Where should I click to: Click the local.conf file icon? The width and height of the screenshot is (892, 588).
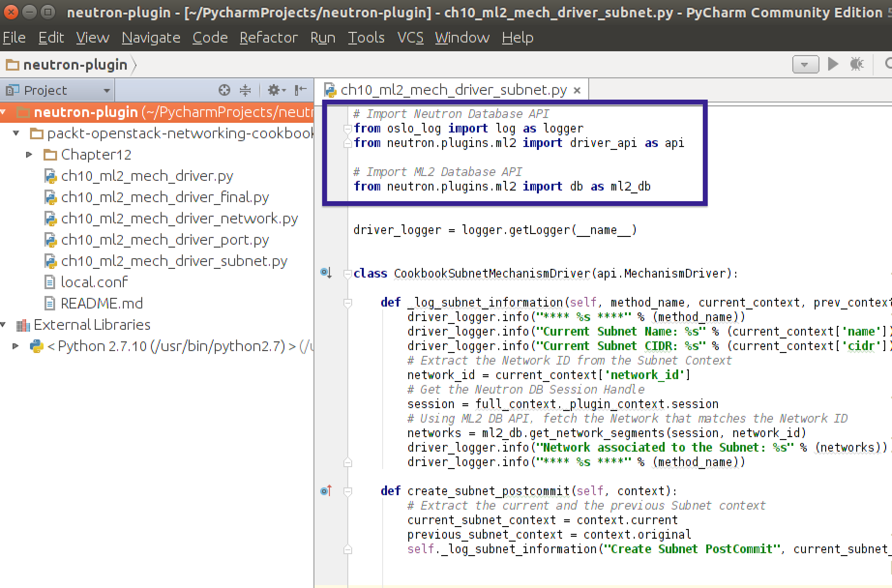pyautogui.click(x=50, y=282)
